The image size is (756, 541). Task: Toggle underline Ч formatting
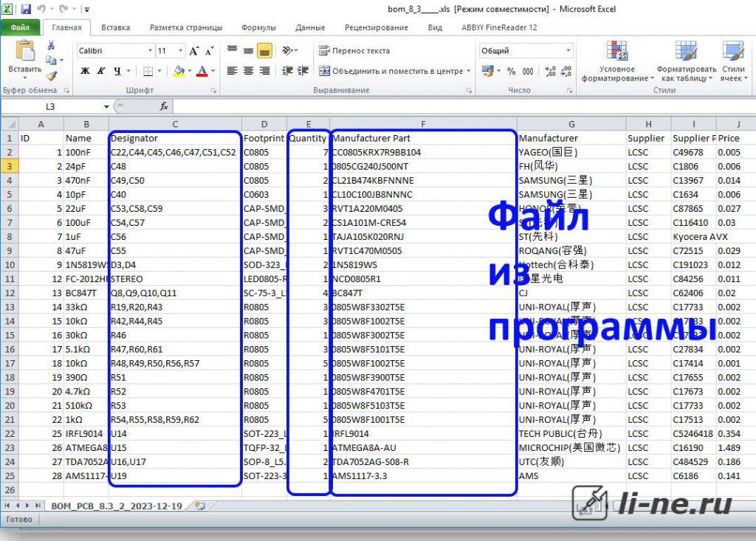[x=117, y=71]
